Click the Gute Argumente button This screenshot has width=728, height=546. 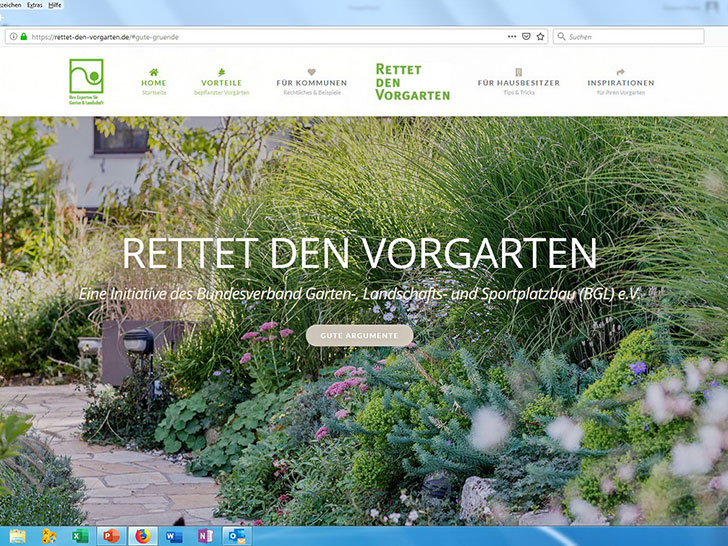click(x=359, y=335)
